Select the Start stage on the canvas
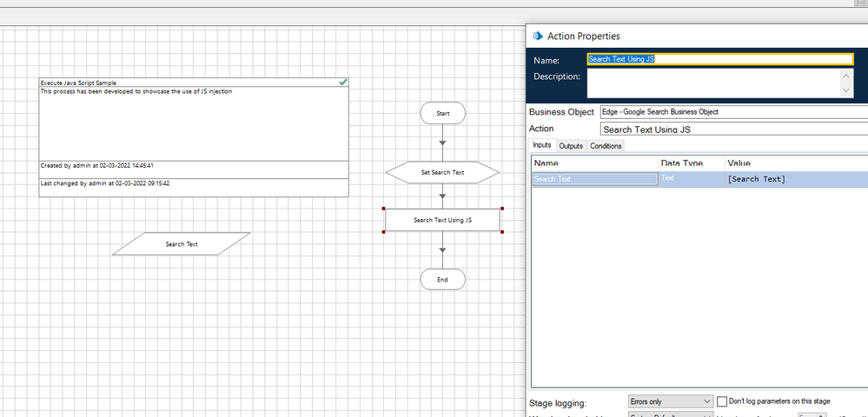 tap(442, 113)
